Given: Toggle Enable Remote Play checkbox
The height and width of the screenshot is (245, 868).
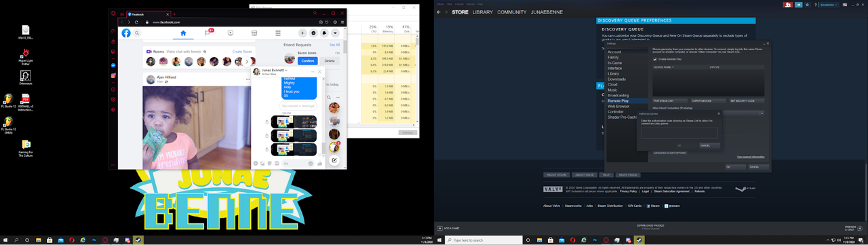Looking at the screenshot, I should [655, 59].
